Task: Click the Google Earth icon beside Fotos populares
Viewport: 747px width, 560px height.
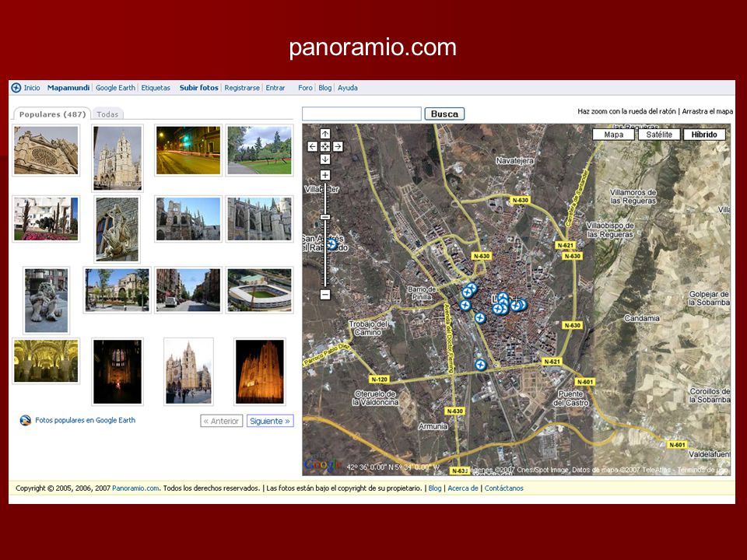Action: (25, 421)
